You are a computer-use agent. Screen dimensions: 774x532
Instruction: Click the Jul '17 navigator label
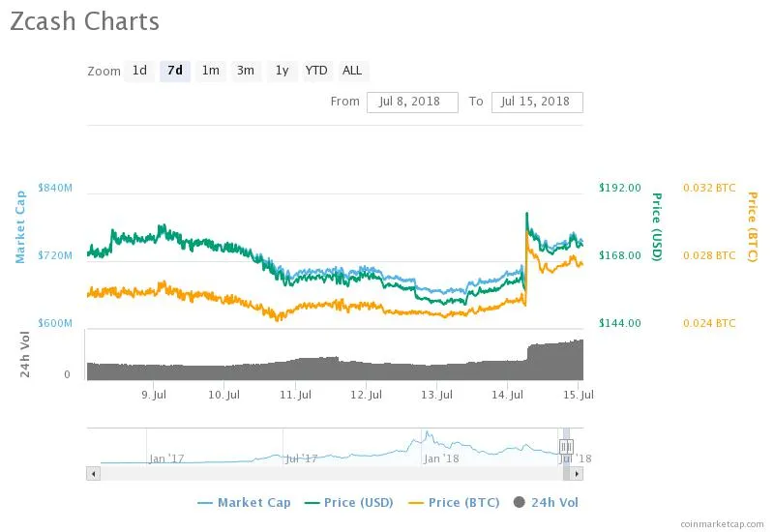tap(302, 458)
